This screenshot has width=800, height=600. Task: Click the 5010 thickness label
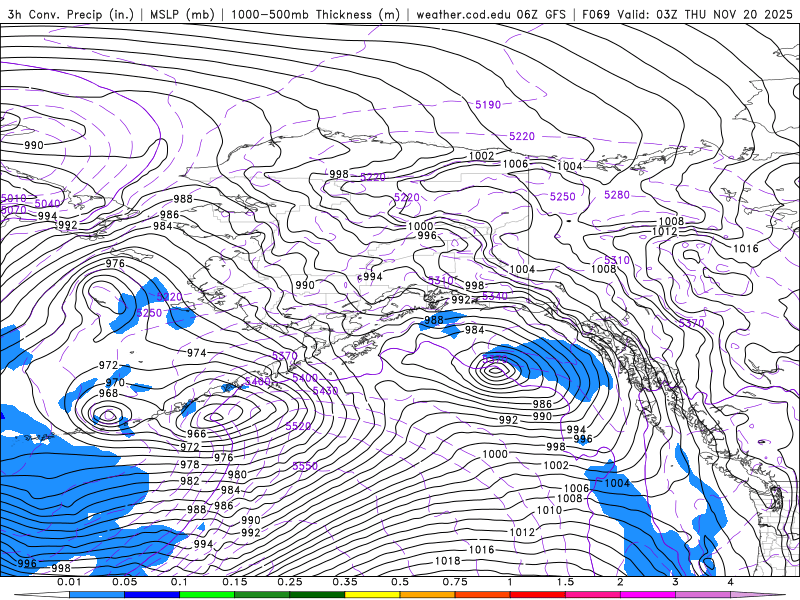(x=13, y=198)
